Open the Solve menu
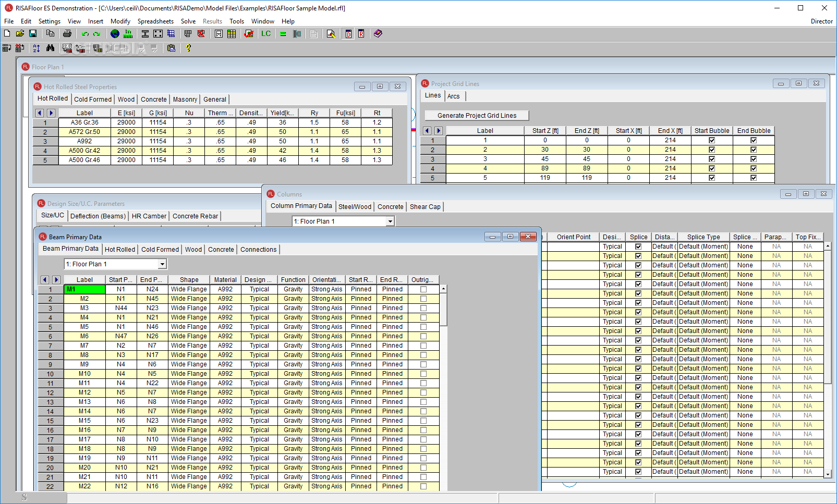The height and width of the screenshot is (504, 837). tap(188, 21)
